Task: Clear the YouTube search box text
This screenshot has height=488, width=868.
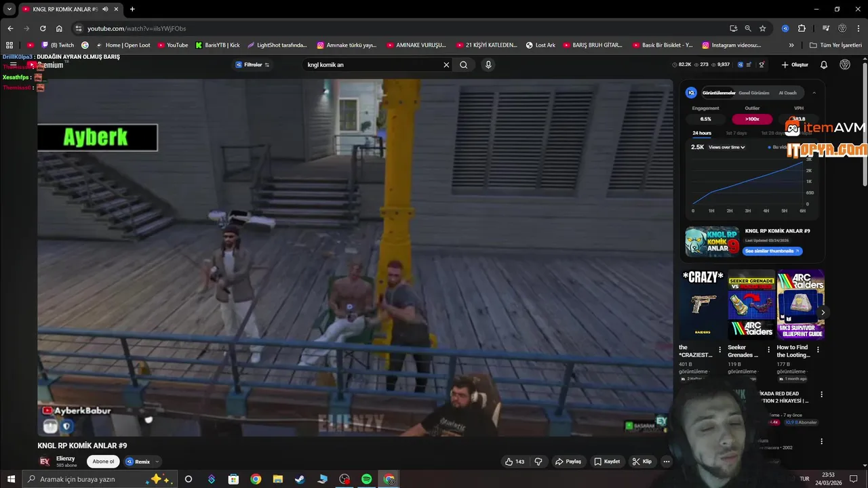Action: click(x=446, y=65)
